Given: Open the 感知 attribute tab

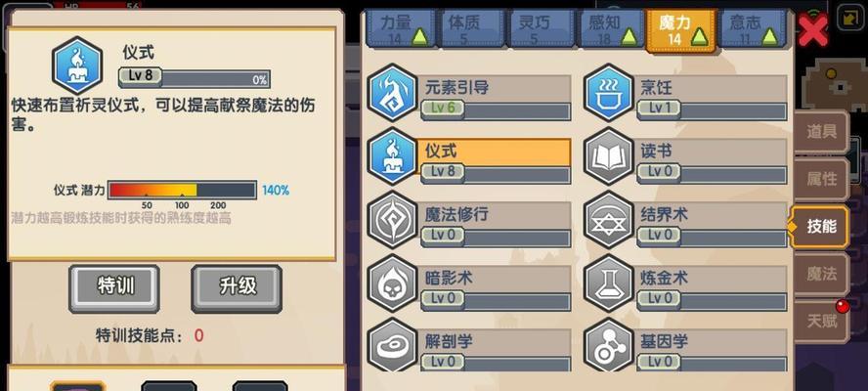Looking at the screenshot, I should (610, 28).
